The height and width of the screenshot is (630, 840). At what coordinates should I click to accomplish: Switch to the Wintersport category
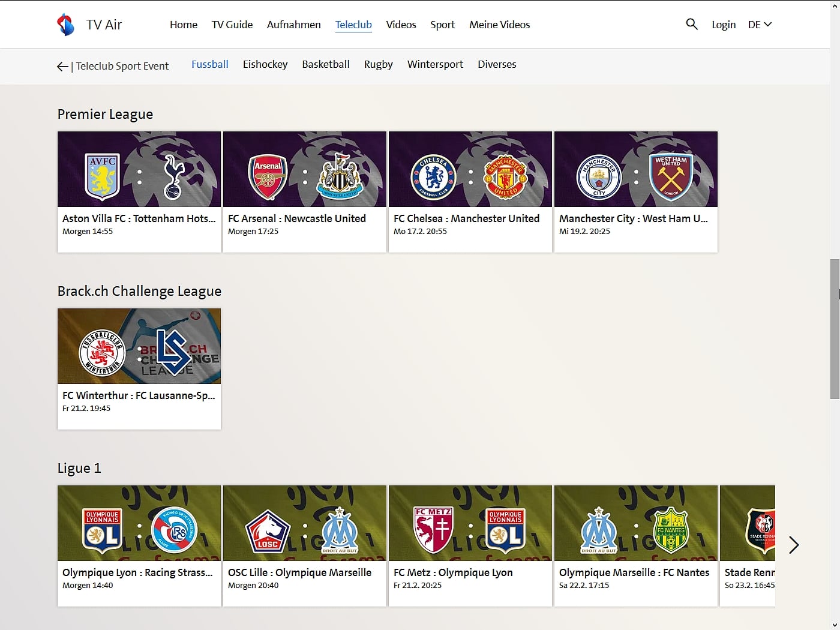[435, 64]
